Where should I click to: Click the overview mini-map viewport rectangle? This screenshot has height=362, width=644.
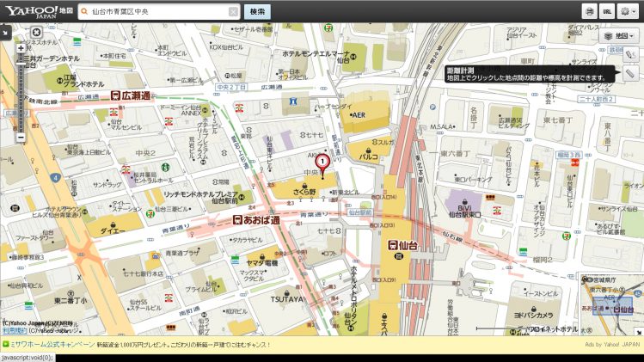click(x=613, y=306)
